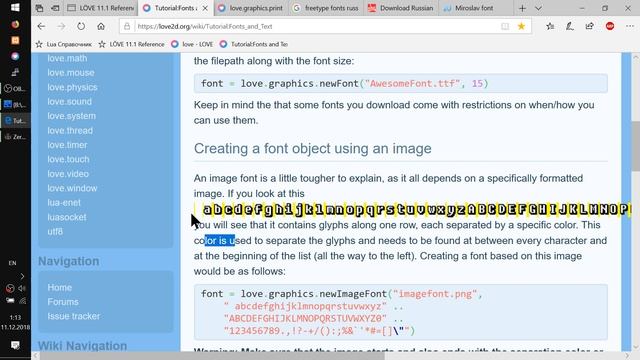Switch to the OBS taskbar window
The height and width of the screenshot is (360, 640).
[15, 88]
